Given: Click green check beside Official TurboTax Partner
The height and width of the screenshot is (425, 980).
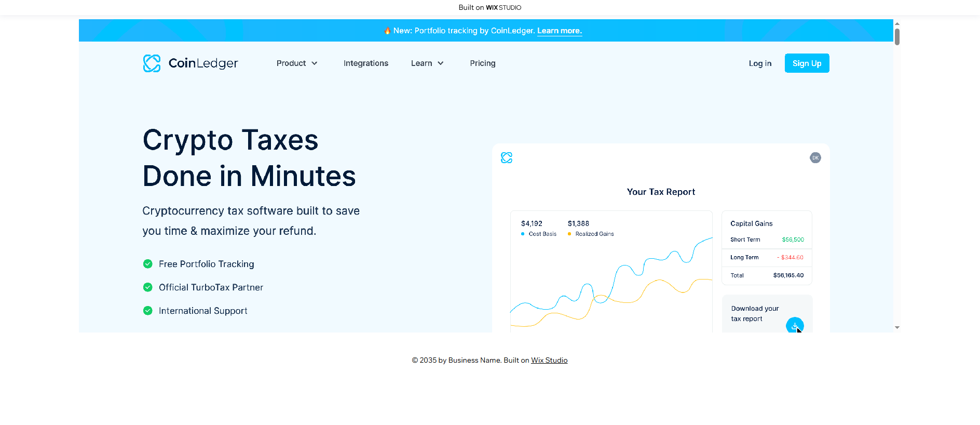Looking at the screenshot, I should 148,287.
